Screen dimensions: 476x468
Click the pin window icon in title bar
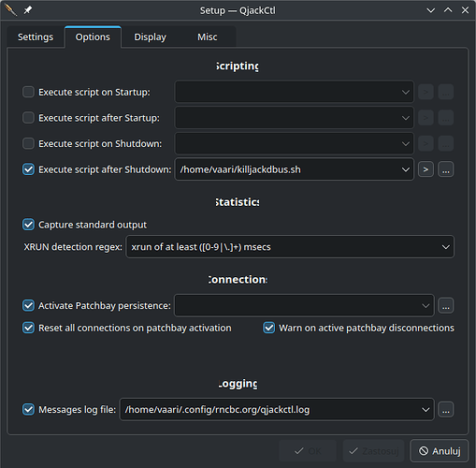(28, 10)
